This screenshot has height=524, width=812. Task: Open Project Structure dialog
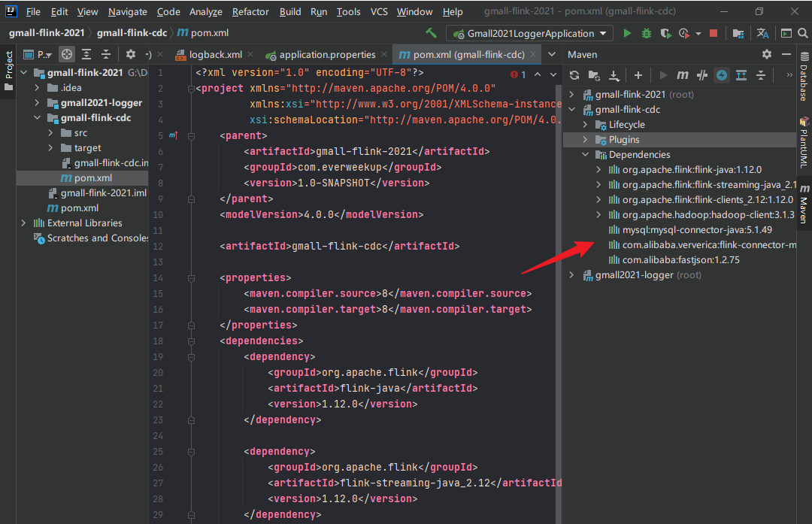click(x=738, y=33)
